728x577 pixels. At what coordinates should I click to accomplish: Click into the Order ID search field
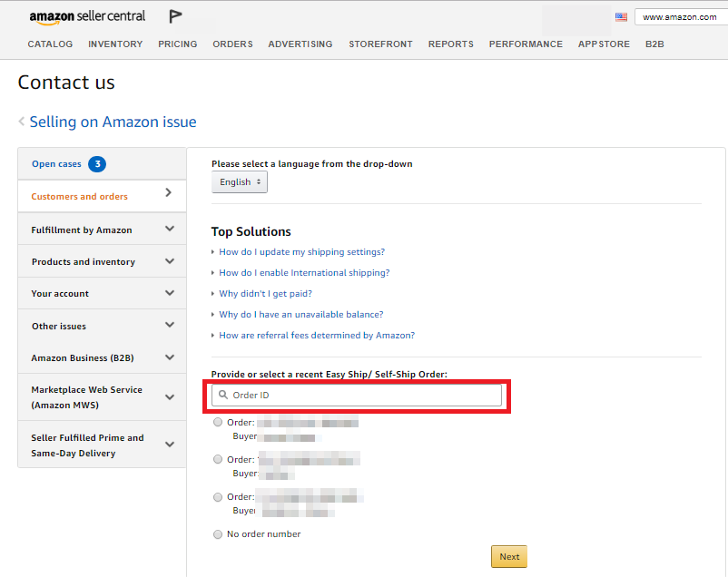(357, 395)
